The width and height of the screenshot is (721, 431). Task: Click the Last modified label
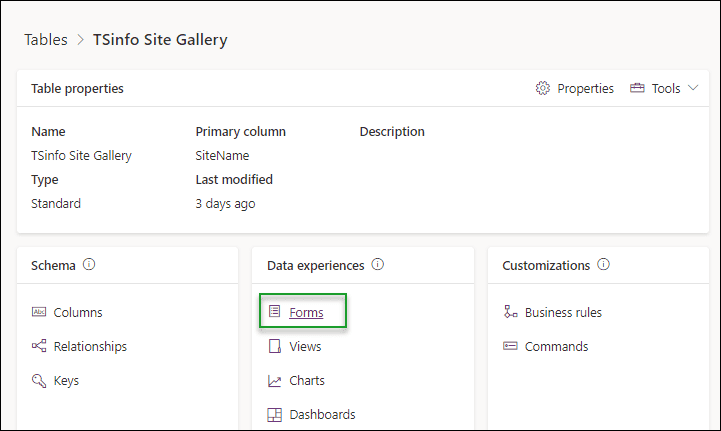pos(234,179)
